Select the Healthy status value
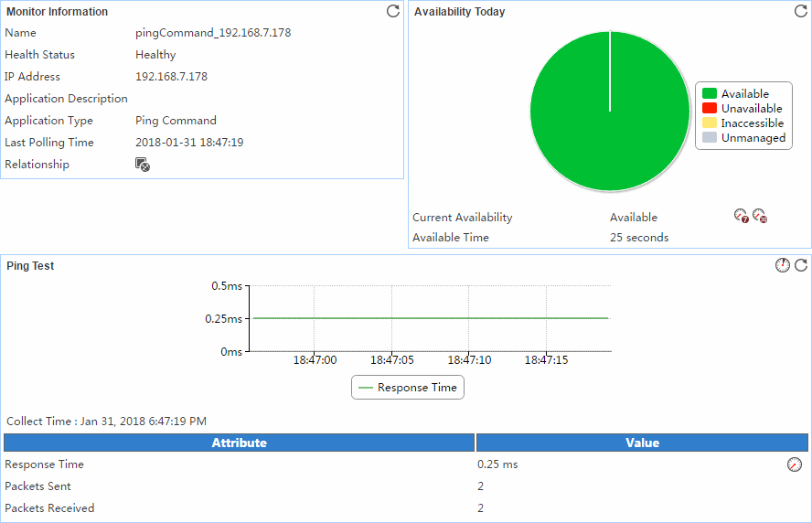 point(155,54)
